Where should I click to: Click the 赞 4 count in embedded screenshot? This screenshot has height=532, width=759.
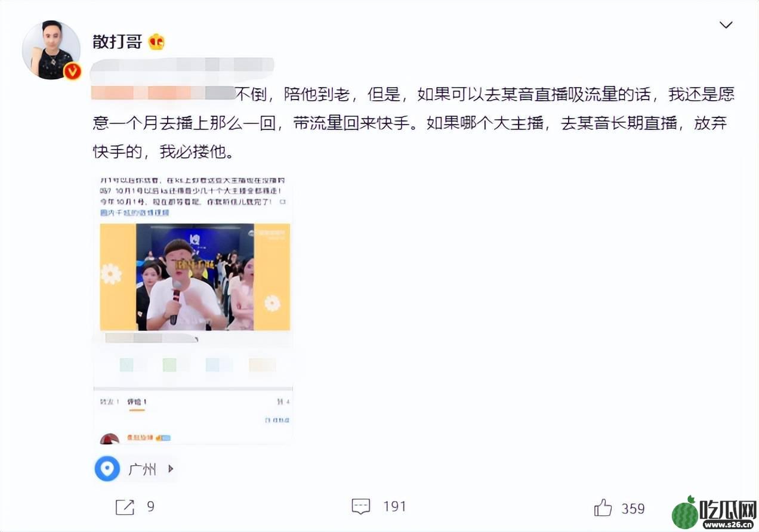click(284, 402)
